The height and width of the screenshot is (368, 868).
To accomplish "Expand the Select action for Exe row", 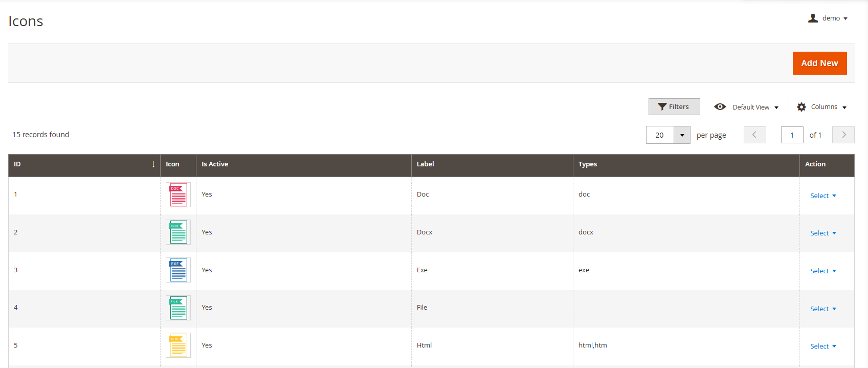I will 822,271.
